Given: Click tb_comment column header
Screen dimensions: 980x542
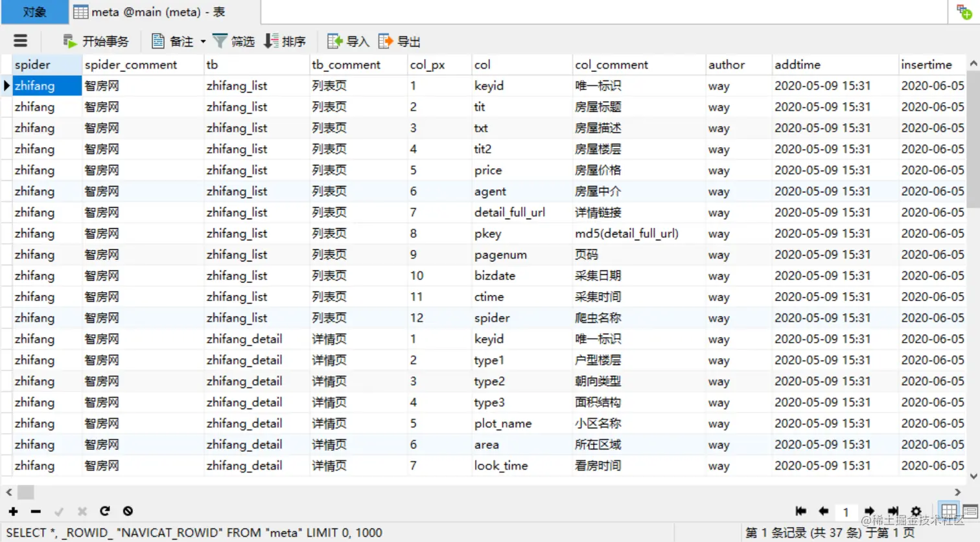Looking at the screenshot, I should 358,65.
